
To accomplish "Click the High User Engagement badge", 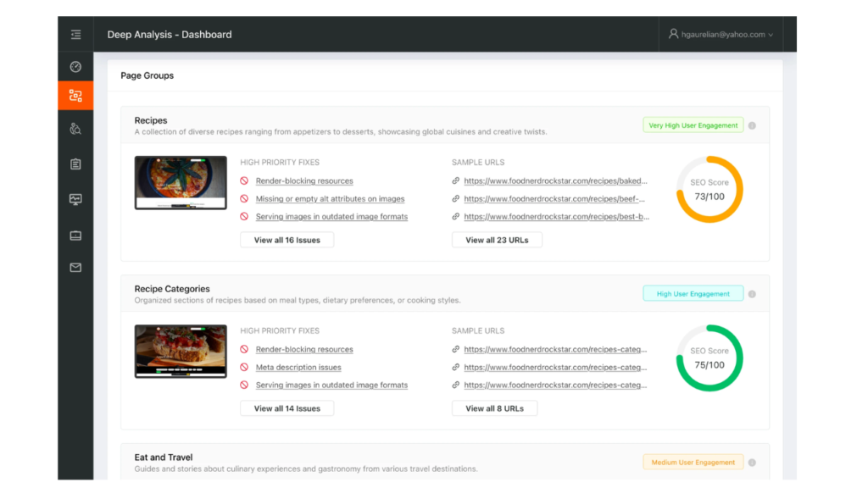I will pos(693,294).
